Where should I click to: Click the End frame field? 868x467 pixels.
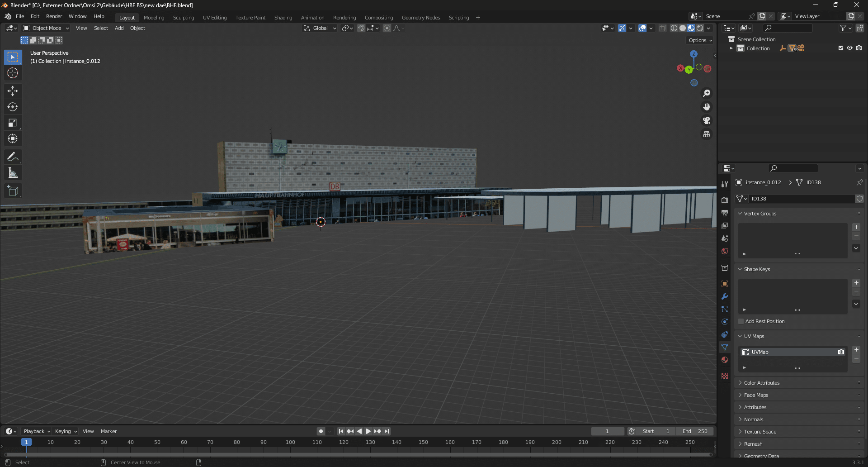tap(695, 431)
